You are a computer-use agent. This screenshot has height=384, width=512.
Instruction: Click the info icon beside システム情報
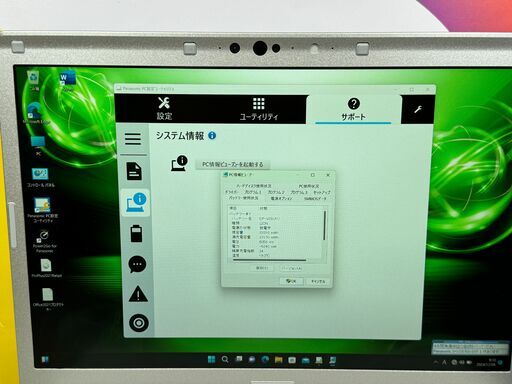point(212,136)
